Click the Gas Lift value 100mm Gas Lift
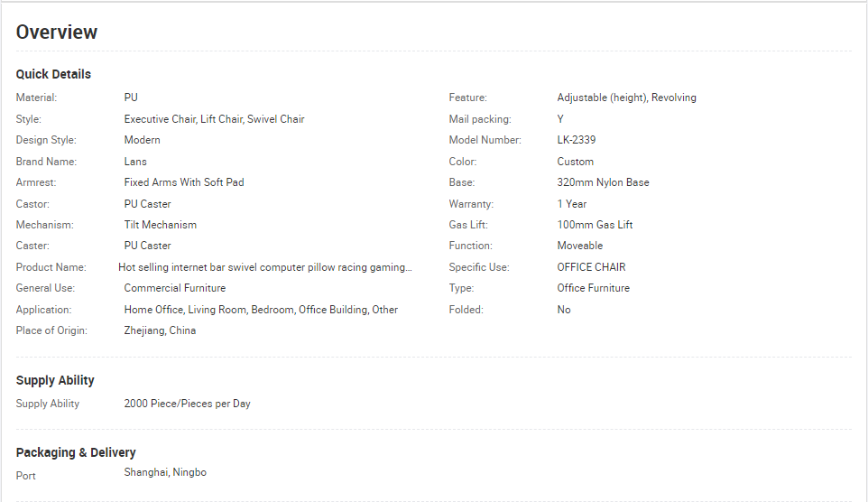The height and width of the screenshot is (502, 868). click(x=595, y=225)
